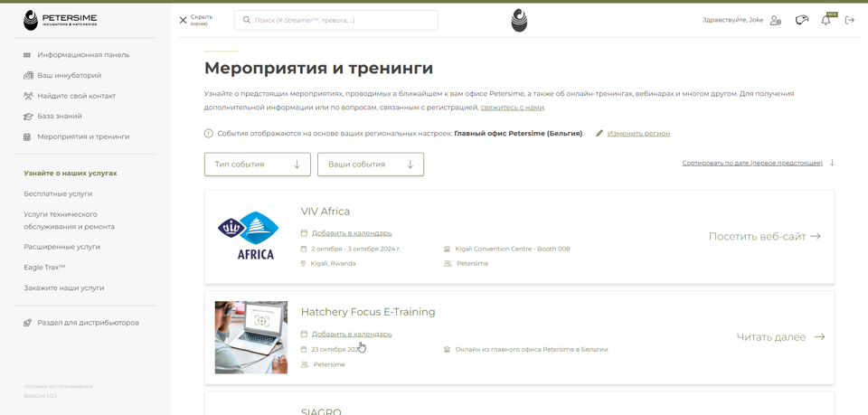Open Сортировать по дате sort option

click(x=752, y=164)
